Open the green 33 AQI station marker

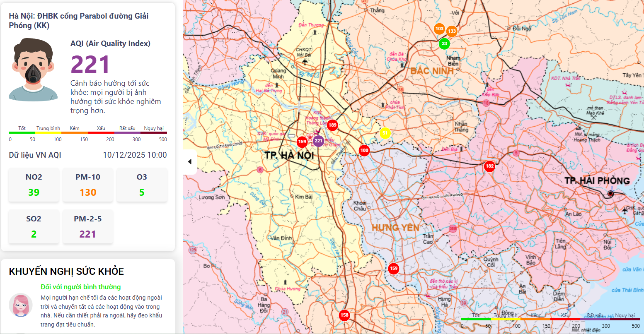tap(444, 44)
